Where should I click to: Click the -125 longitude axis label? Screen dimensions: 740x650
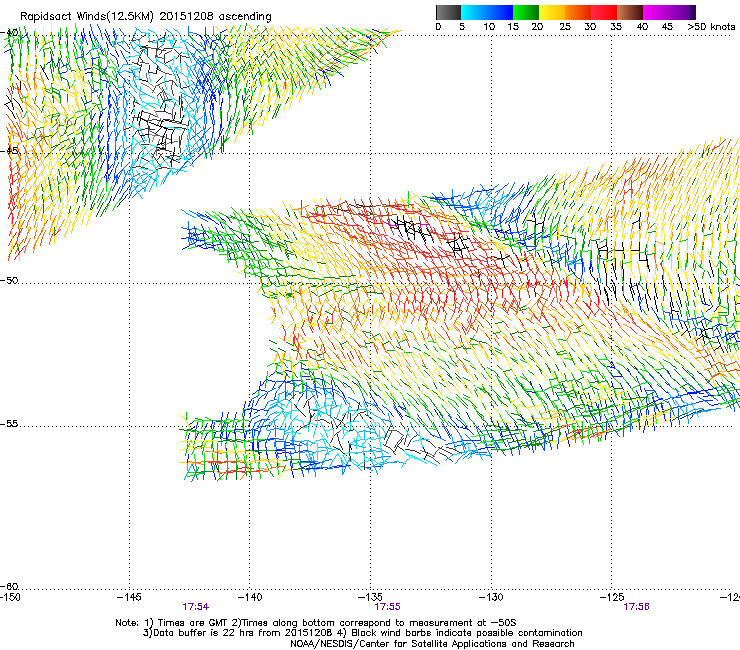[612, 597]
